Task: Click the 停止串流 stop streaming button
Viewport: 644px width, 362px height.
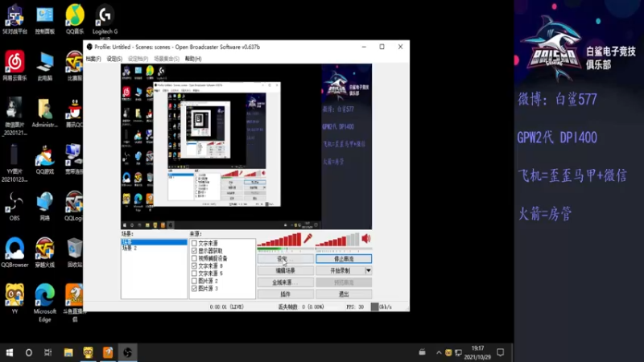Action: 344,259
